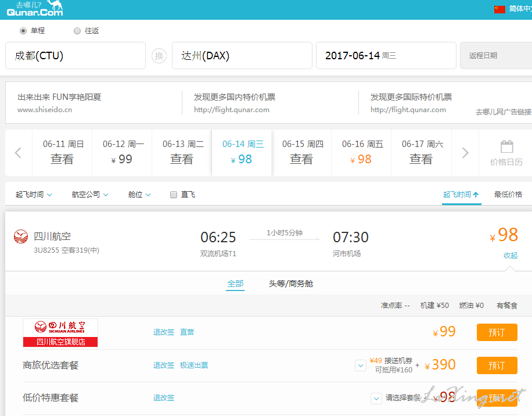Click 机建 ¥50 fee label
Screen dimensions: 532x416
[434, 306]
